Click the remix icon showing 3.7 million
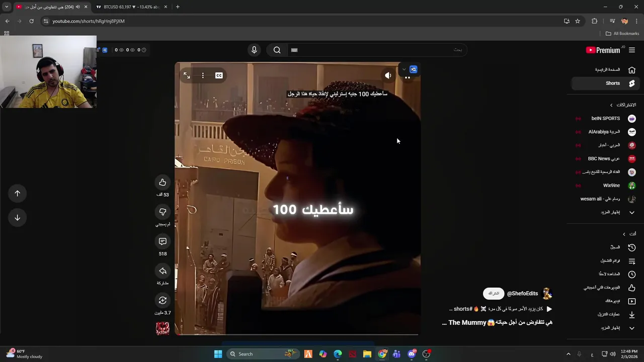Image resolution: width=644 pixels, height=362 pixels. point(163,301)
